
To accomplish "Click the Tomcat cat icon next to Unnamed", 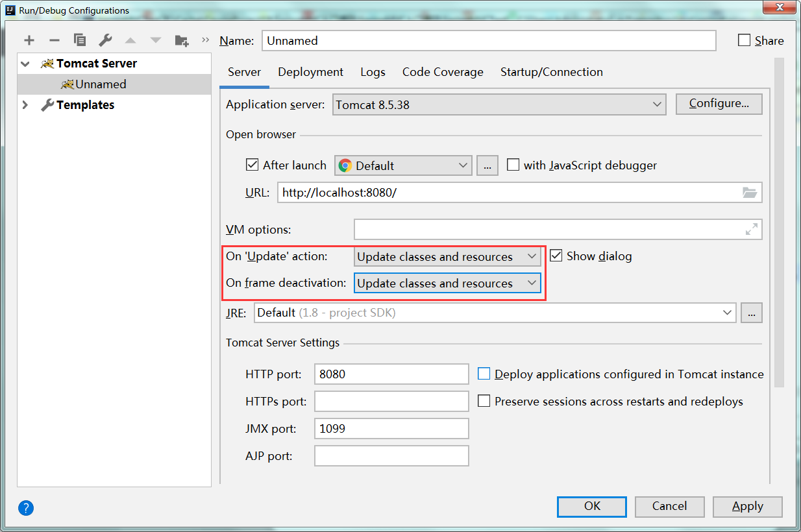I will pyautogui.click(x=67, y=84).
